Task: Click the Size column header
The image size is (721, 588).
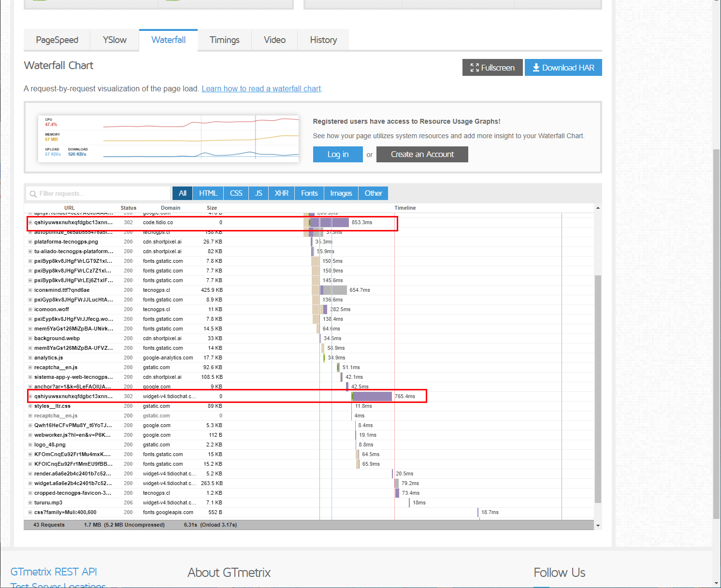Action: pos(212,208)
